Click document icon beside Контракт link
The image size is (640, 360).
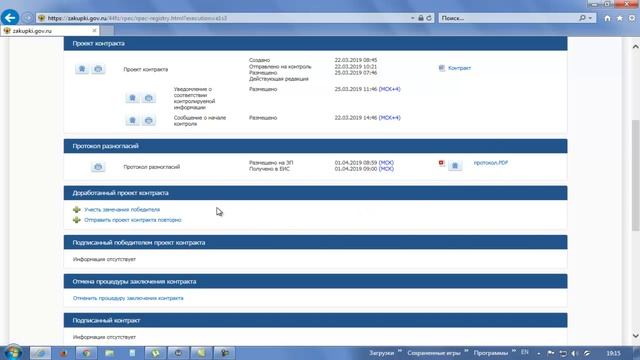pyautogui.click(x=442, y=68)
